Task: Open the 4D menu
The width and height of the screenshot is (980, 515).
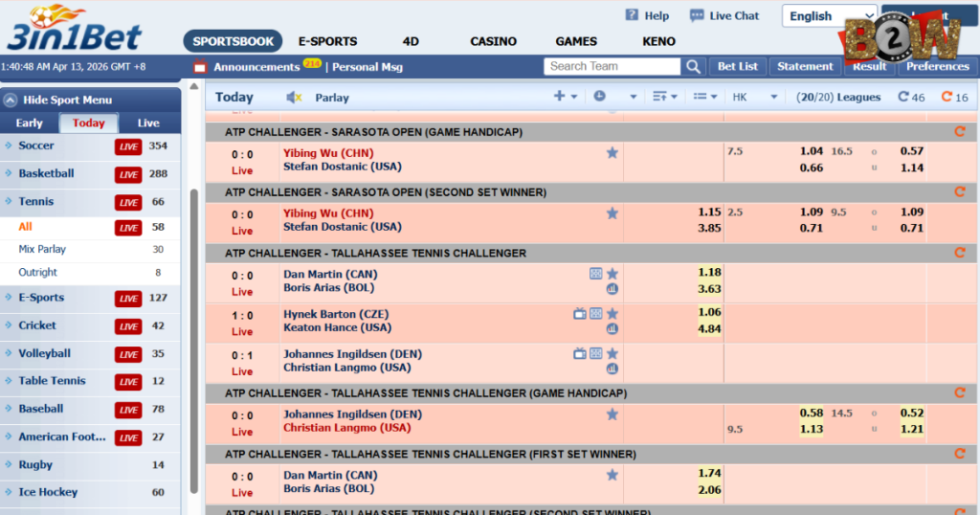Action: coord(411,41)
